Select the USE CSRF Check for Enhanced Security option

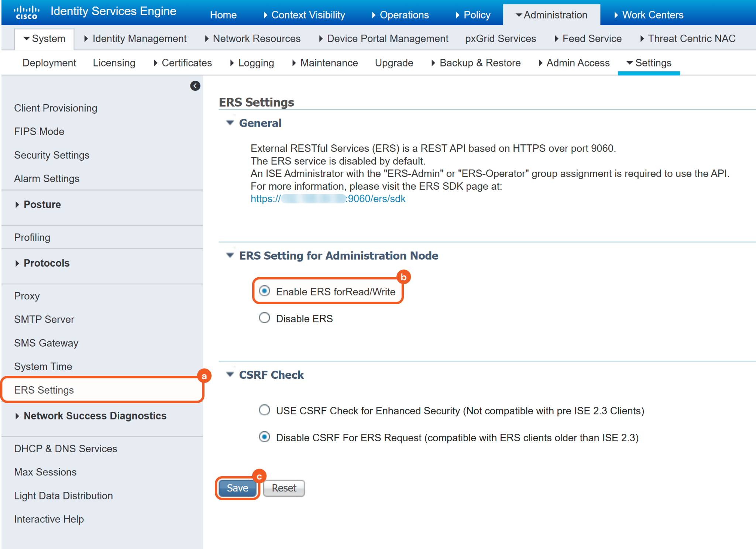pos(264,410)
